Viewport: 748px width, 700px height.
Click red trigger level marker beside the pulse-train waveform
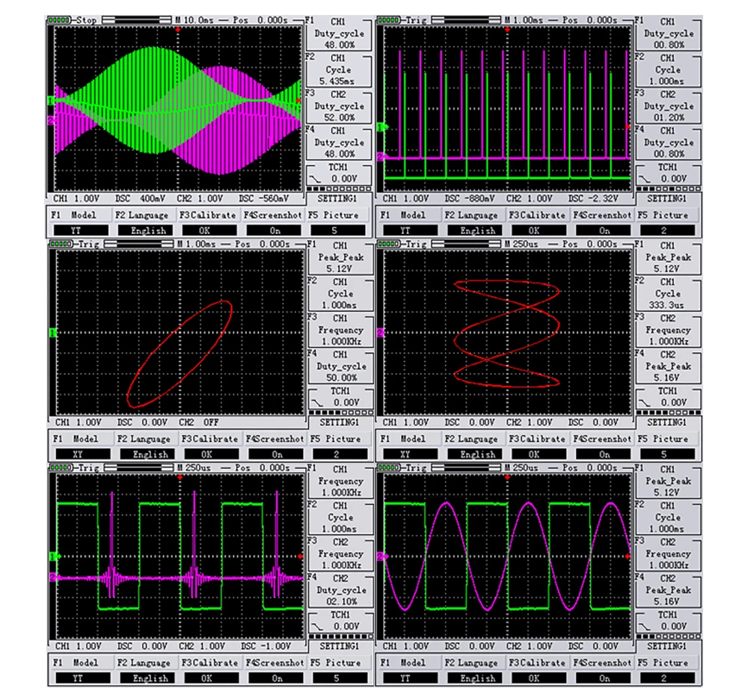pyautogui.click(x=628, y=127)
